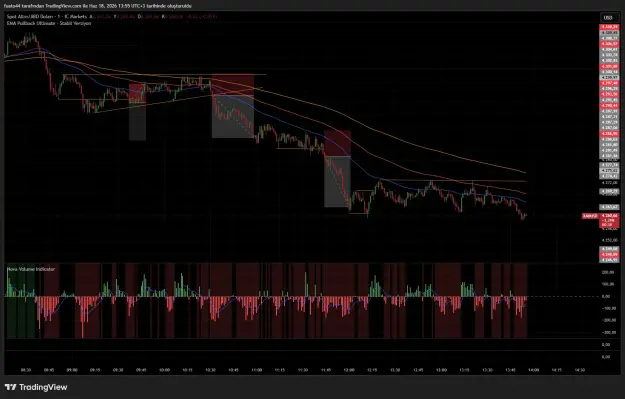Image resolution: width=625 pixels, height=399 pixels.
Task: Select the EMA Pullback Ultimate indicator label
Action: pos(49,23)
